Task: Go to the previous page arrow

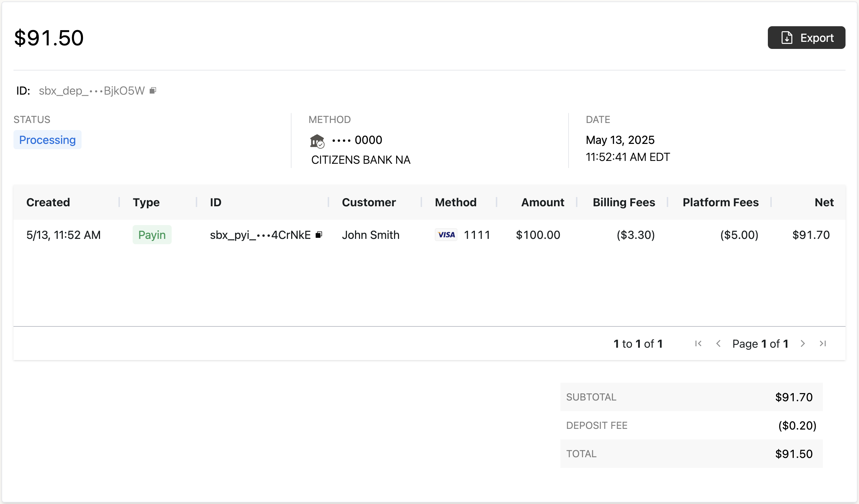Action: (x=718, y=343)
